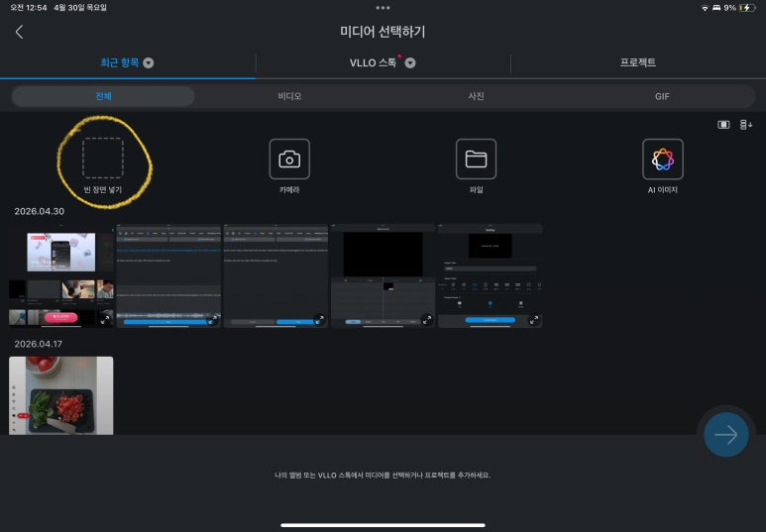This screenshot has height=532, width=766.
Task: Tap the status bar clock 오전 12:54
Action: [x=29, y=8]
